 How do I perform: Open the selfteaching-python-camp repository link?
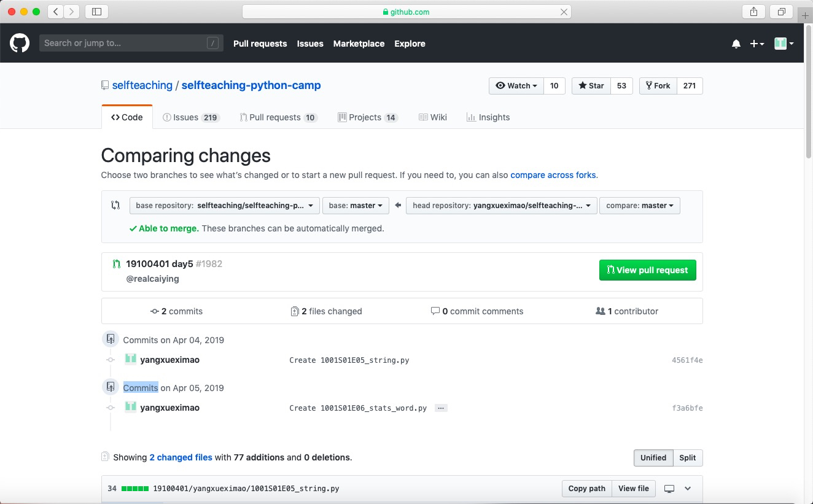tap(251, 85)
